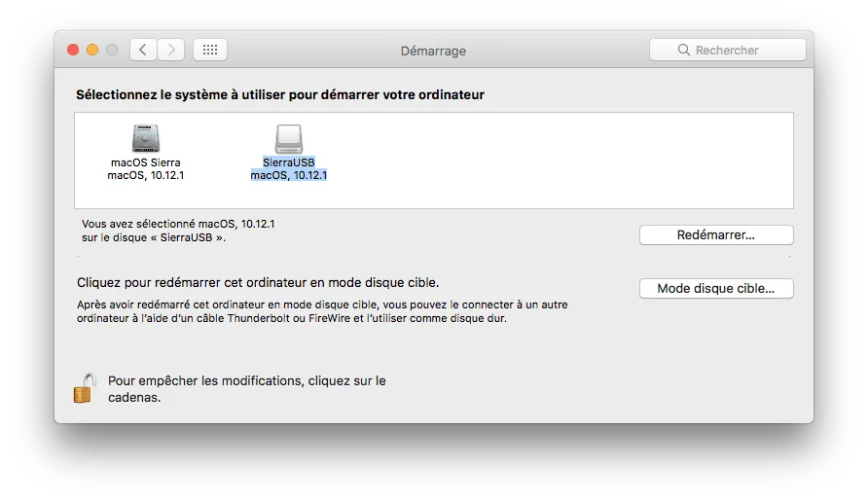Click the Mode disque cible… button
The image size is (868, 501).
pyautogui.click(x=716, y=288)
